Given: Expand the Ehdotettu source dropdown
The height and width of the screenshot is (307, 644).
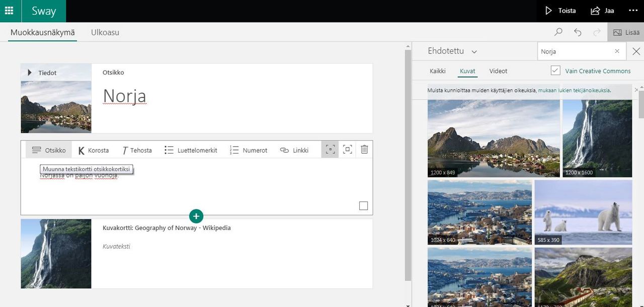Looking at the screenshot, I should point(474,51).
